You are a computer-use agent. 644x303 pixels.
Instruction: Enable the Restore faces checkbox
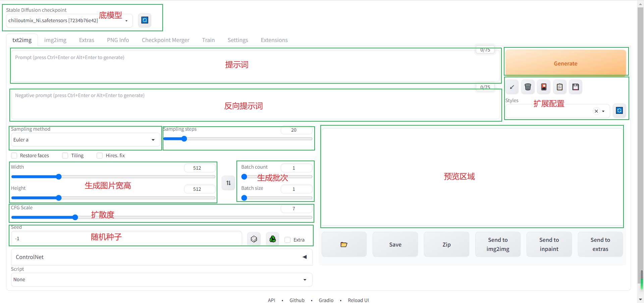(14, 156)
